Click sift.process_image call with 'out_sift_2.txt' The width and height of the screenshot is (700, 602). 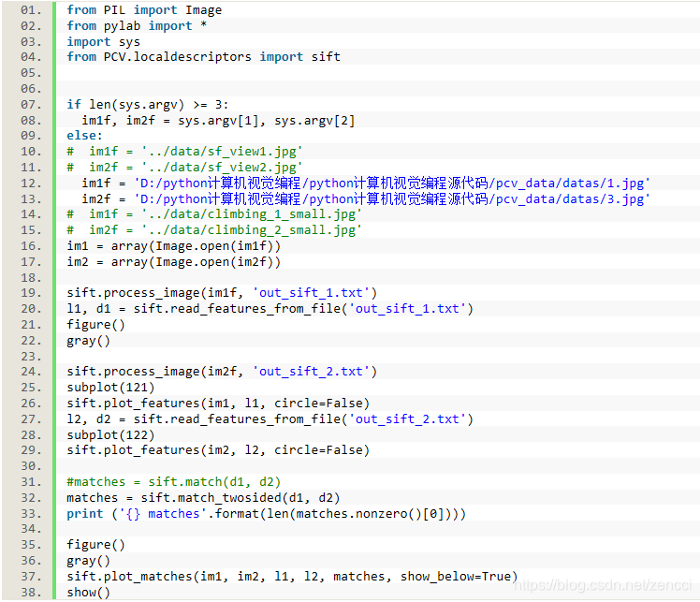(x=222, y=372)
